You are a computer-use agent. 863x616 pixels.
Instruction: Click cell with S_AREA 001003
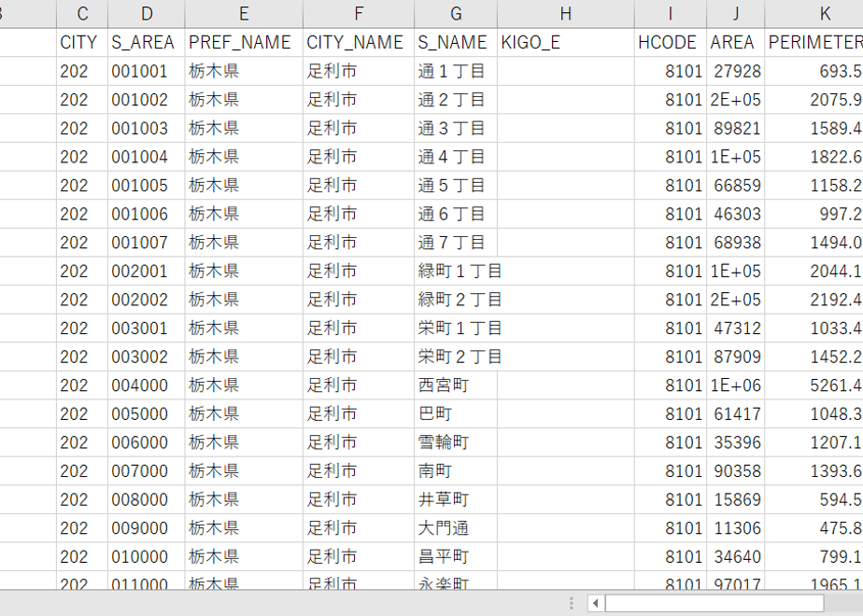click(147, 128)
